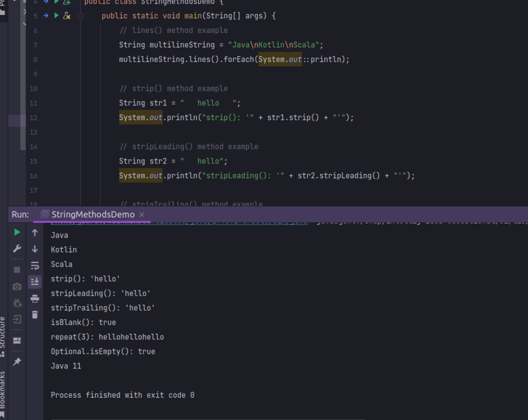The image size is (528, 420).
Task: Click run gutter arrow beside main method
Action: tap(56, 16)
